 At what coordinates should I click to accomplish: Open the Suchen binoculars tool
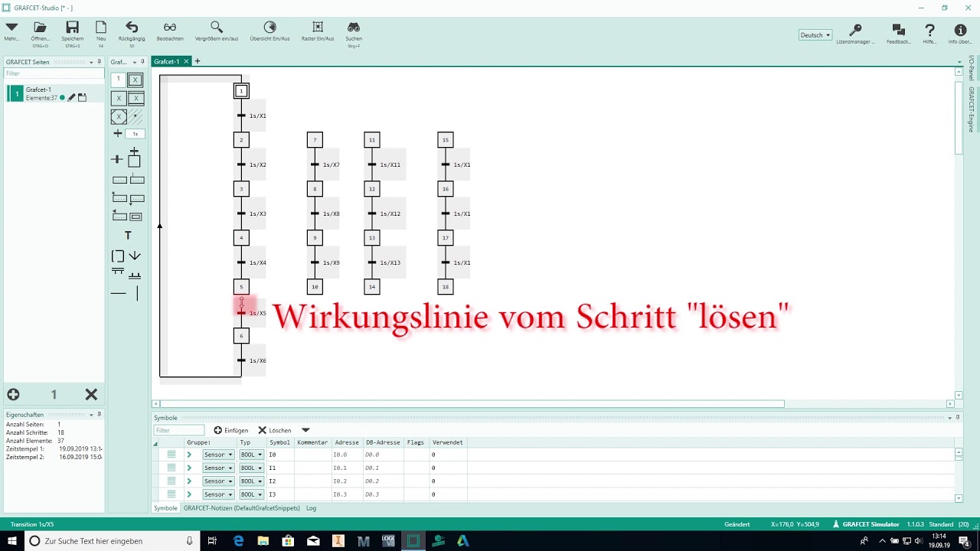(x=354, y=28)
